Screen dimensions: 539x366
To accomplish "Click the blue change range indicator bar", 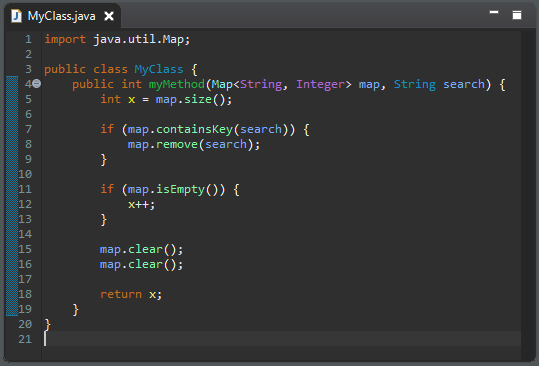I will pyautogui.click(x=12, y=196).
